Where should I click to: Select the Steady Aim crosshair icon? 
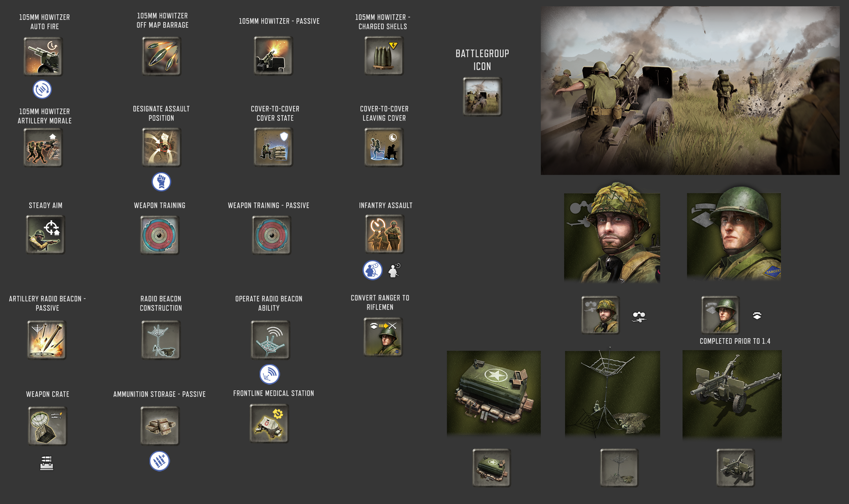46,234
